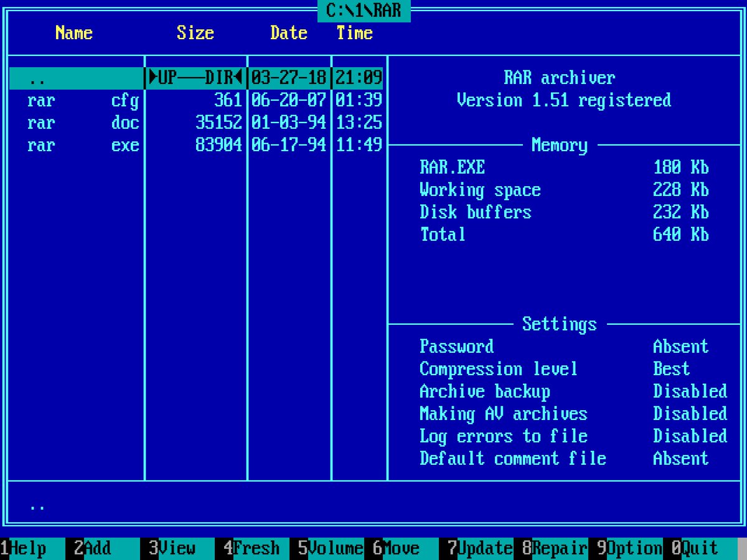
Task: Select the highlighted '..' parent directory row
Action: point(196,78)
